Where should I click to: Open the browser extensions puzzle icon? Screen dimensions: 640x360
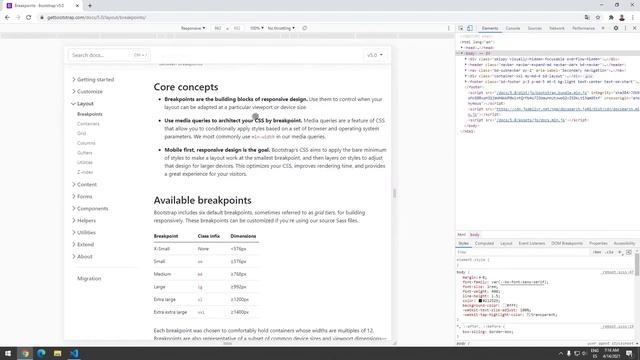pos(611,18)
